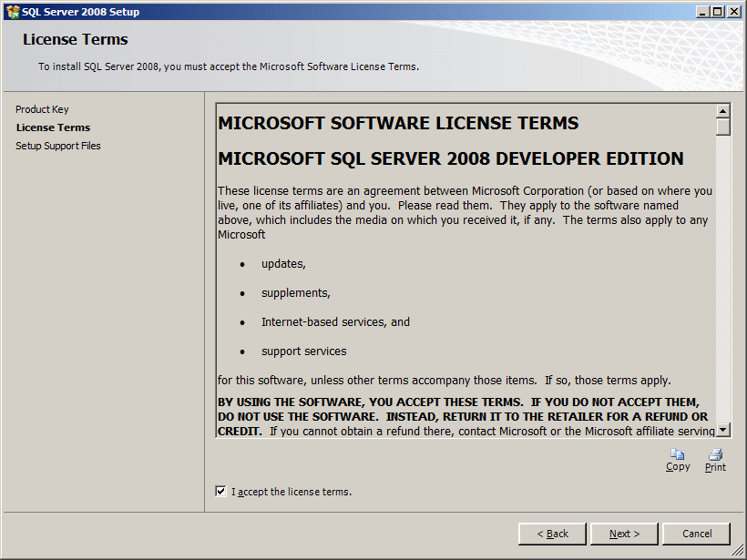Click license text scrollbar down arrow

coord(723,430)
